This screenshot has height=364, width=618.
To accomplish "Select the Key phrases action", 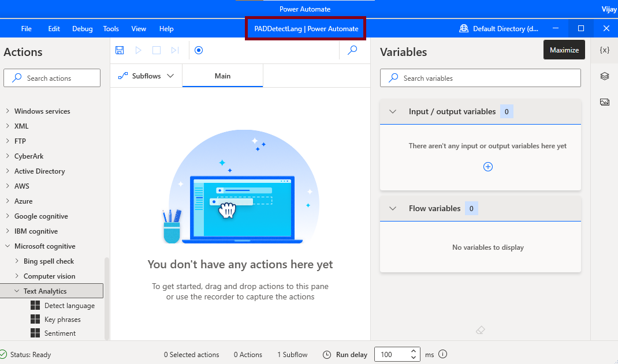I will [x=62, y=319].
